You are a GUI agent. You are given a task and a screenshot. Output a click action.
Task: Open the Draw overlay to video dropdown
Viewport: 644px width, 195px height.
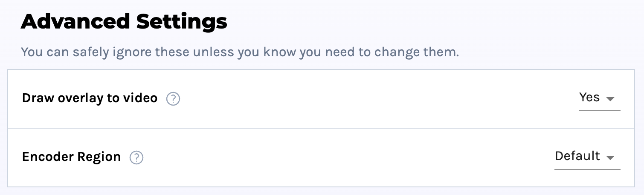(600, 100)
